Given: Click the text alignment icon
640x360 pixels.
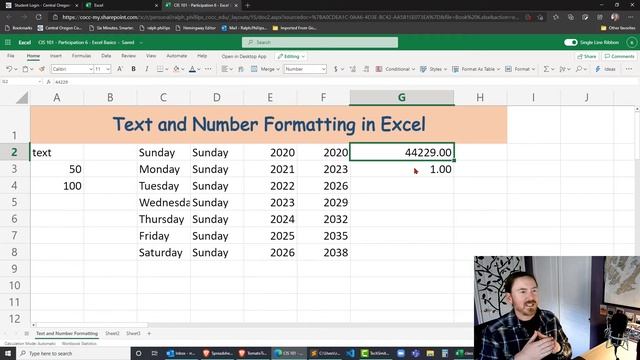Looking at the screenshot, I should 224,69.
